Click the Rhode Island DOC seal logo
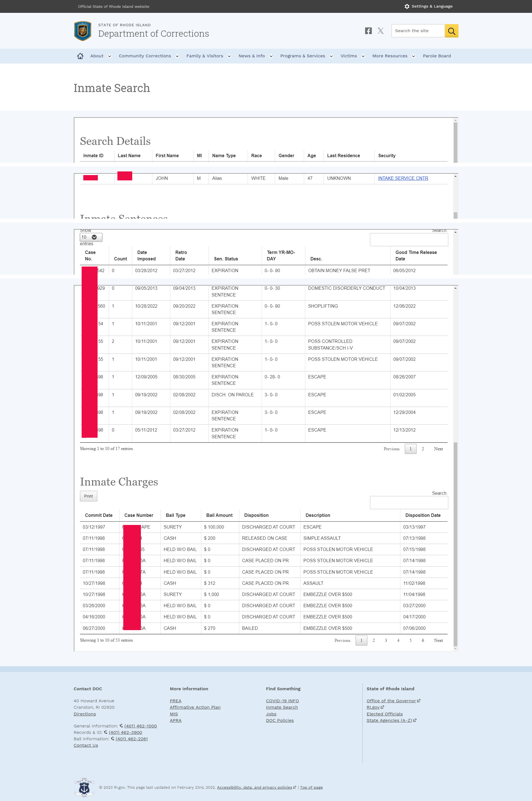The width and height of the screenshot is (532, 801). 82,31
